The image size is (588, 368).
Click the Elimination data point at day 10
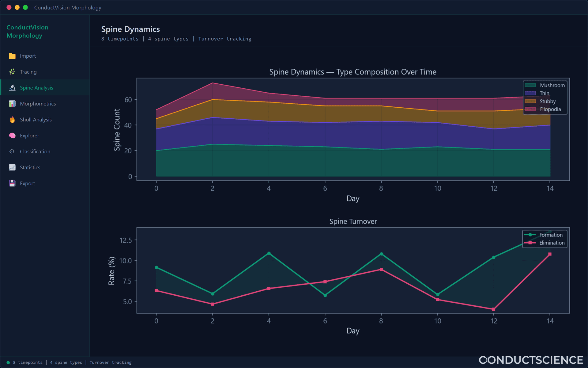pyautogui.click(x=438, y=300)
